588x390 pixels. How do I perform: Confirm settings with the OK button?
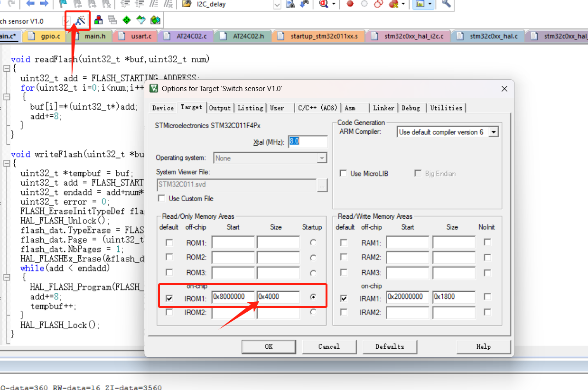269,346
